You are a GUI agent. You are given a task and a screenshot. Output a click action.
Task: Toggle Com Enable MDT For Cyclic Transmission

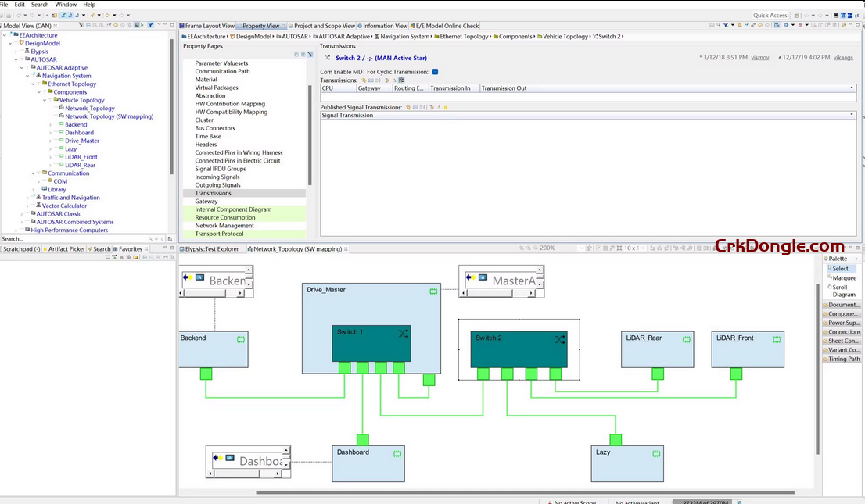pos(436,70)
